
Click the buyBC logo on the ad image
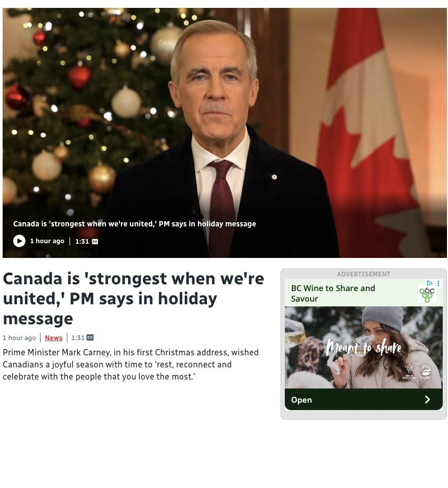(425, 372)
